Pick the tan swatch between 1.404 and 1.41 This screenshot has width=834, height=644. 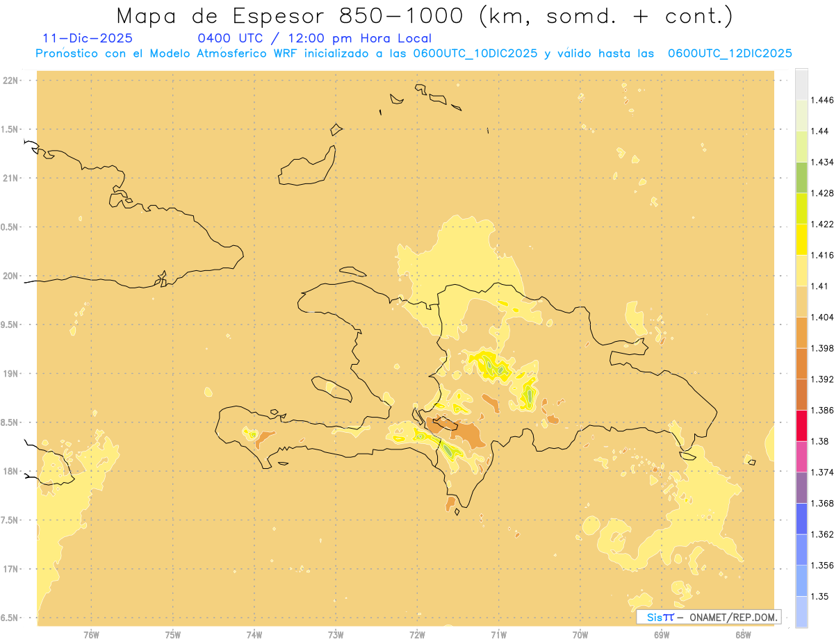(801, 301)
